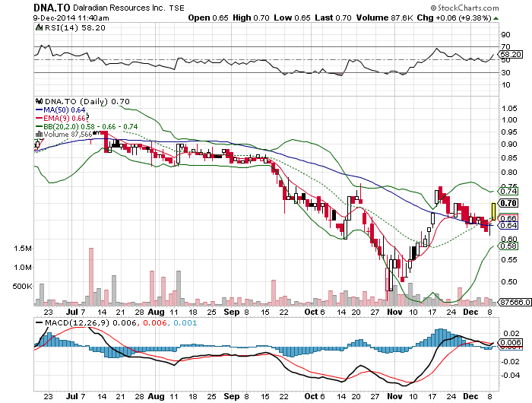Click the 0.006 MACD value tag

pyautogui.click(x=511, y=343)
